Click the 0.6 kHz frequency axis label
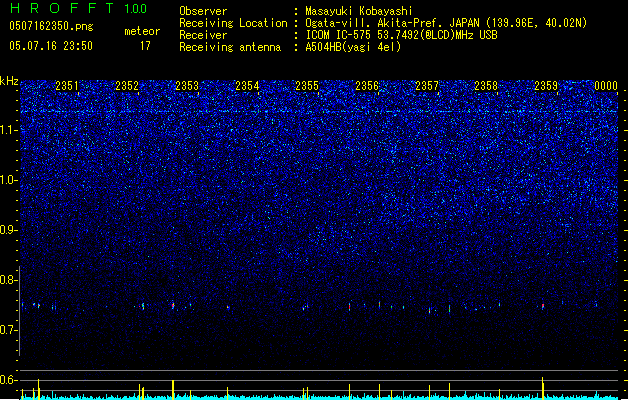This screenshot has height=400, width=629. coord(9,380)
